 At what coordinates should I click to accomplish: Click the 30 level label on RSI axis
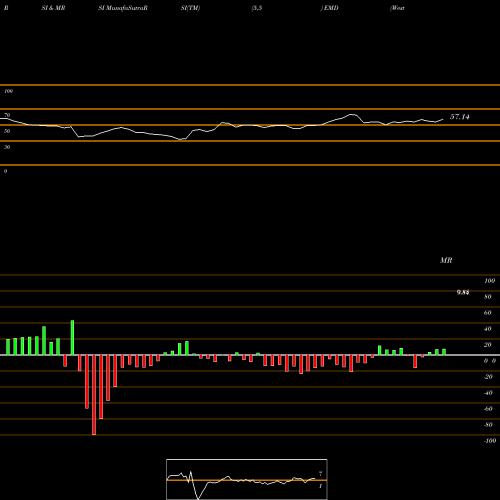tap(7, 147)
